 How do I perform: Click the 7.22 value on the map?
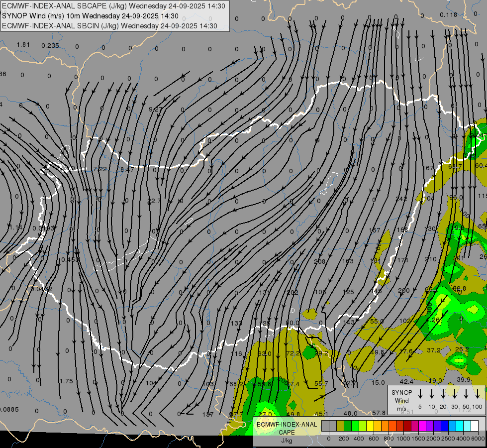[100, 169]
